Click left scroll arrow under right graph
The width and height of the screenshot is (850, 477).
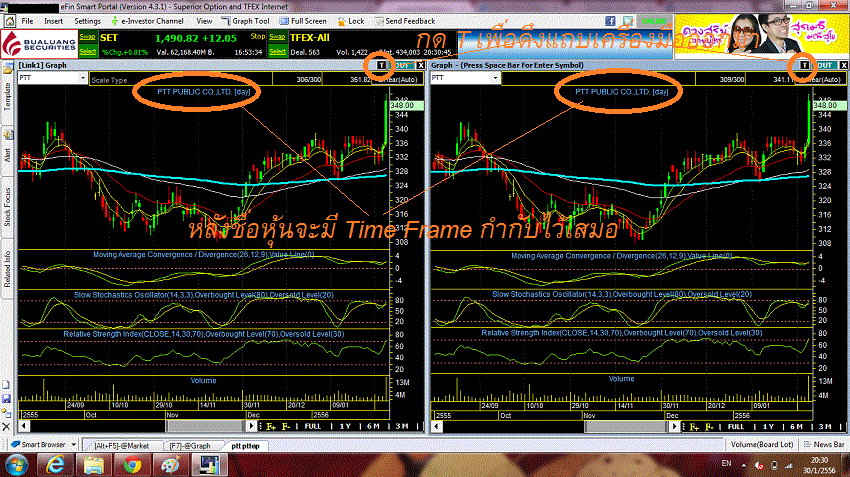tap(436, 427)
